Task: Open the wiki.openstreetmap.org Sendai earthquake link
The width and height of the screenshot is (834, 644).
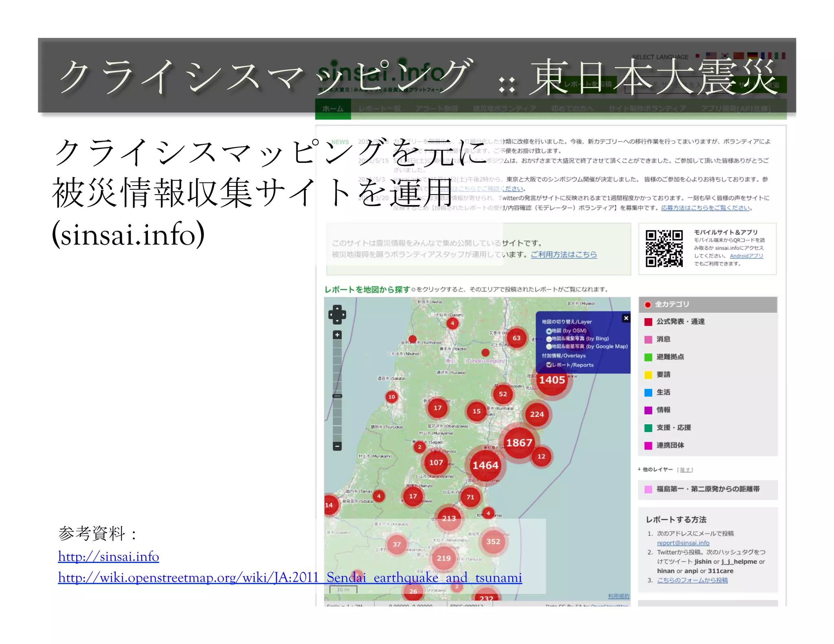Action: [x=290, y=578]
